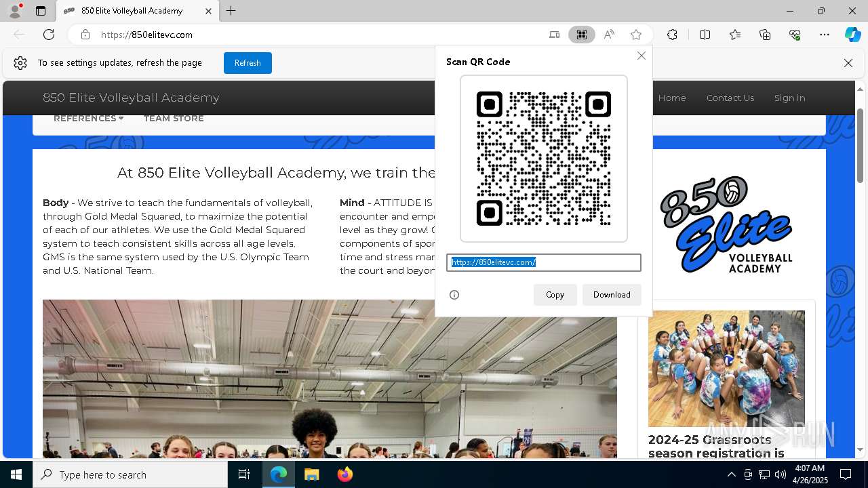Open Windows Start menu
This screenshot has width=868, height=488.
(16, 474)
